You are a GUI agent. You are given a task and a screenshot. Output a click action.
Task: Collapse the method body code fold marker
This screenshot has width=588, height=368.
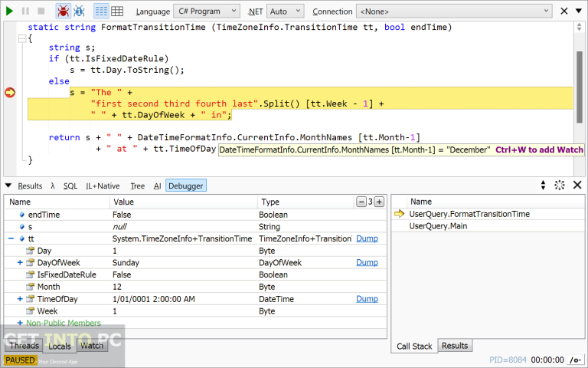tap(22, 38)
